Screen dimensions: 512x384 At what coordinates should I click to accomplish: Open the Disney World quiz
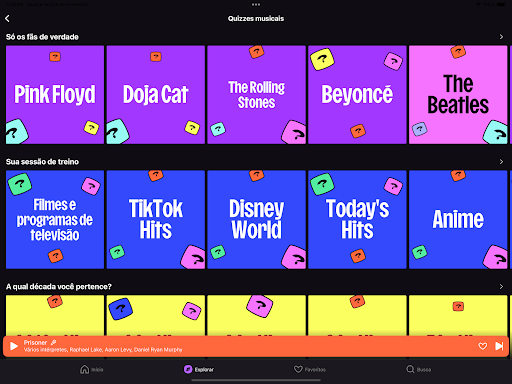[256, 220]
